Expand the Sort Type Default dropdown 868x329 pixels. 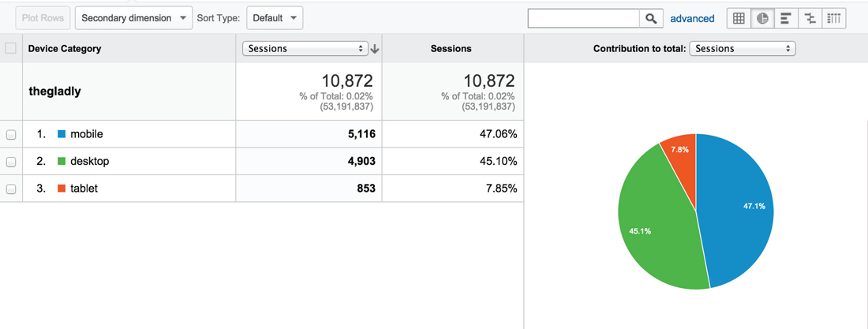(x=275, y=18)
